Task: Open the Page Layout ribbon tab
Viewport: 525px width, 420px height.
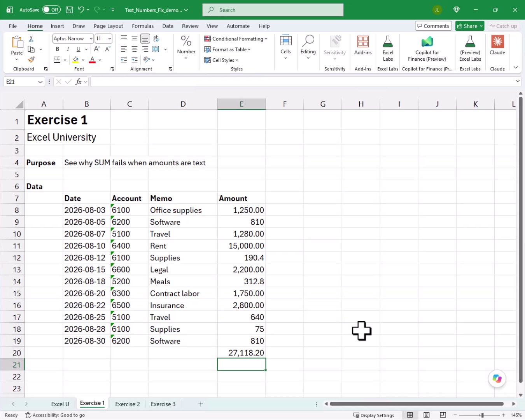Action: [108, 26]
